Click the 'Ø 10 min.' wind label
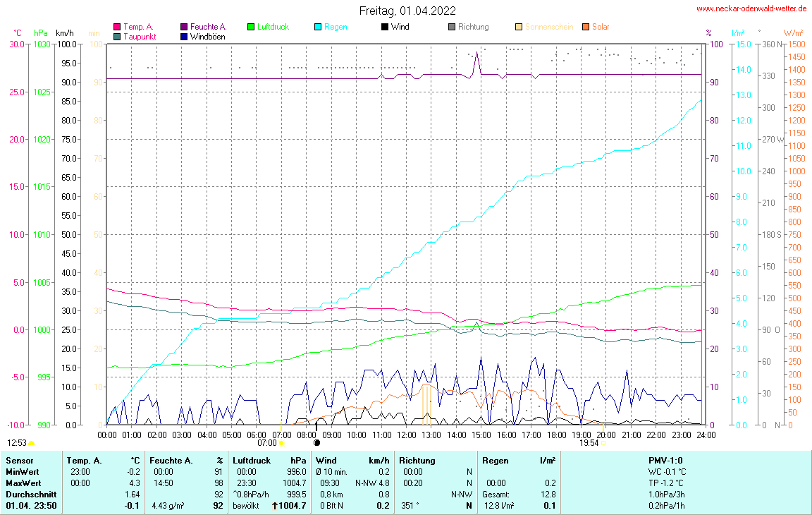Image resolution: width=812 pixels, height=515 pixels. point(331,472)
